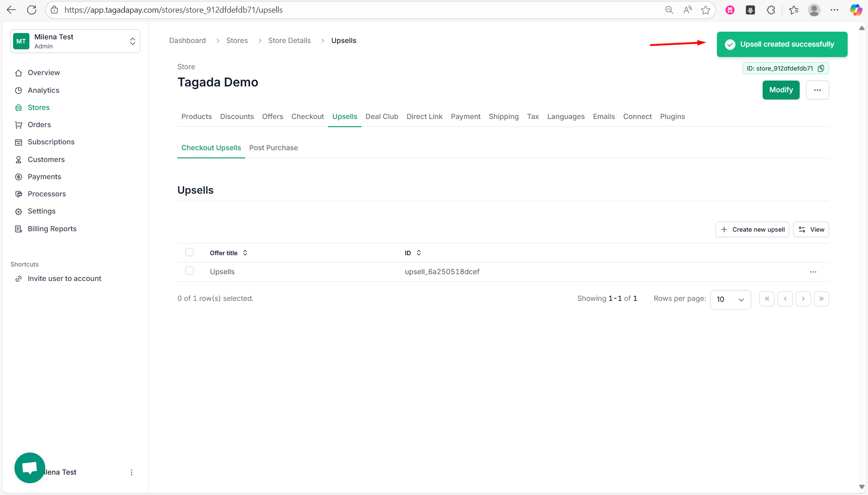Go to previous page pagination button
Image resolution: width=868 pixels, height=495 pixels.
[x=785, y=299]
